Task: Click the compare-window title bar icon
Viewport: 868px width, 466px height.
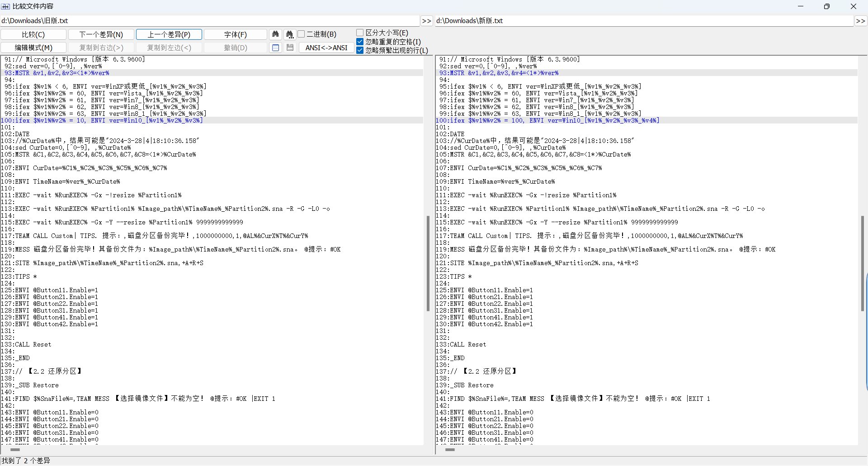Action: (x=5, y=6)
